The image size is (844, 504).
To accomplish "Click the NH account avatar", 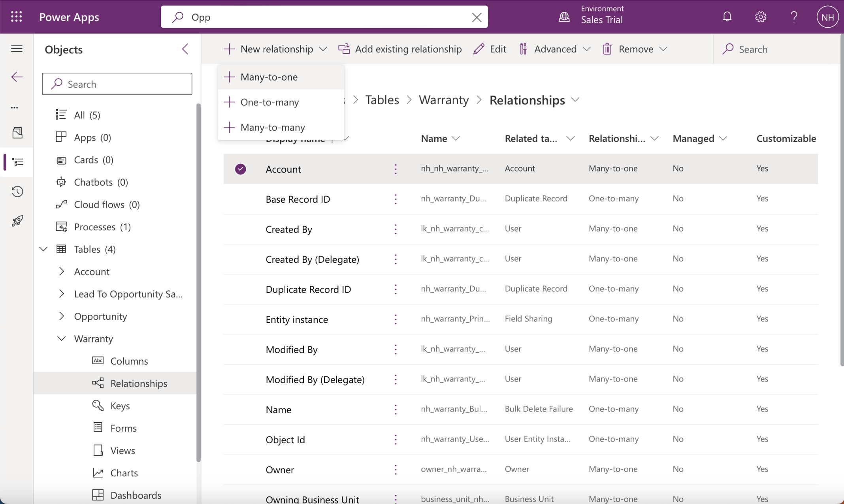I will [x=827, y=17].
